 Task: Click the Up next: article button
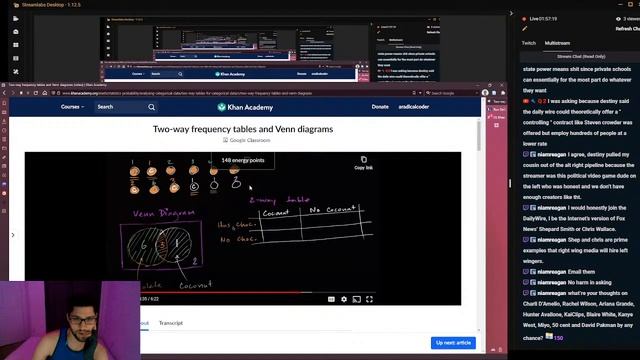click(x=453, y=343)
